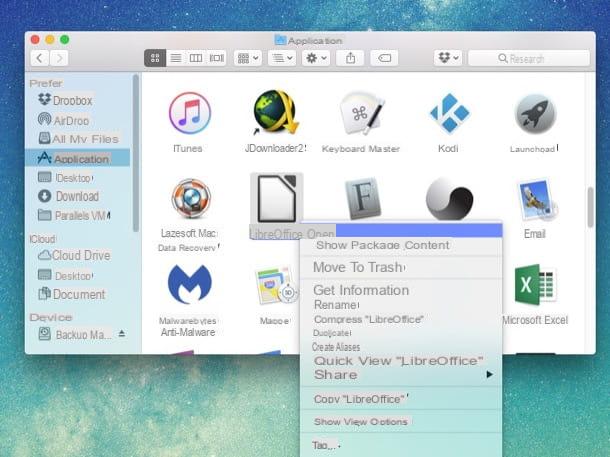Choose Get Information from context menu
The image size is (610, 457).
coord(401,290)
